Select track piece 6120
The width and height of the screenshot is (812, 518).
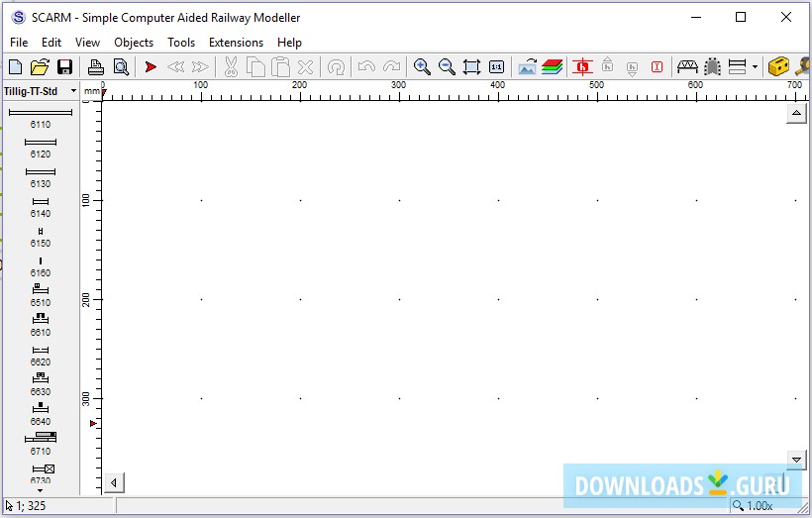click(41, 148)
